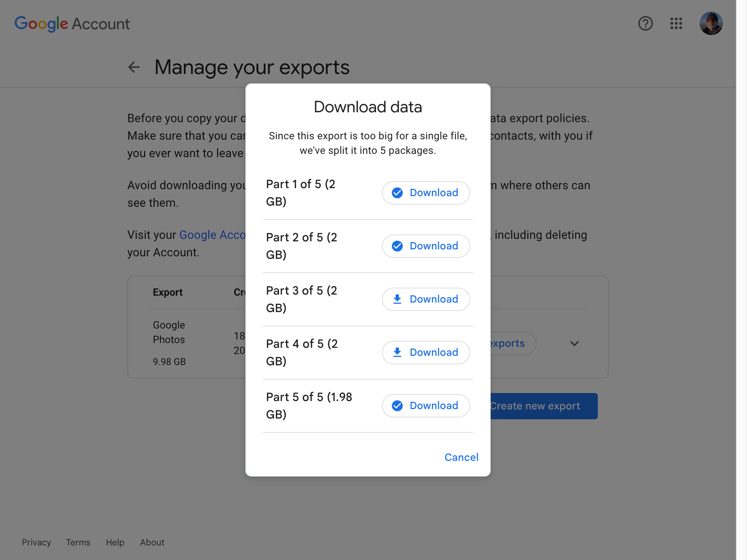
Task: Click the profile avatar photo
Action: 711,23
